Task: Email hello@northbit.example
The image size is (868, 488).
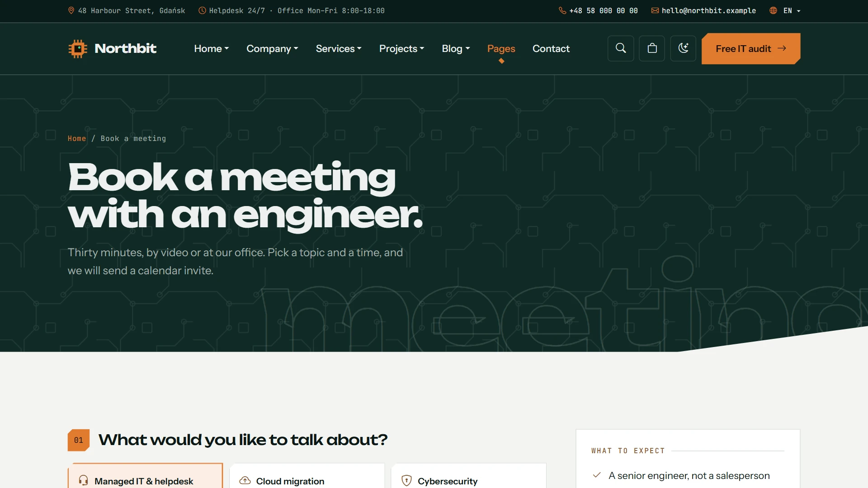Action: coord(708,10)
